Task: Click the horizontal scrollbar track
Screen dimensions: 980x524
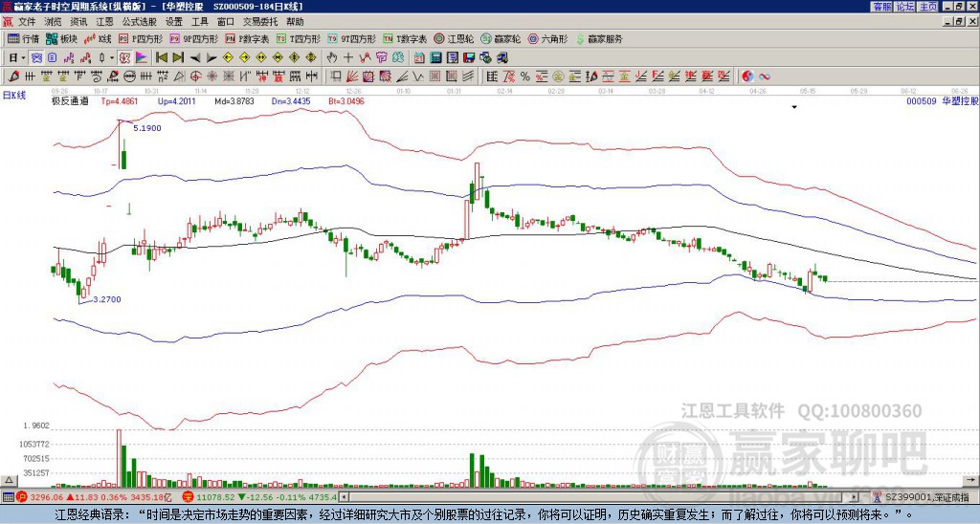Action: click(599, 497)
